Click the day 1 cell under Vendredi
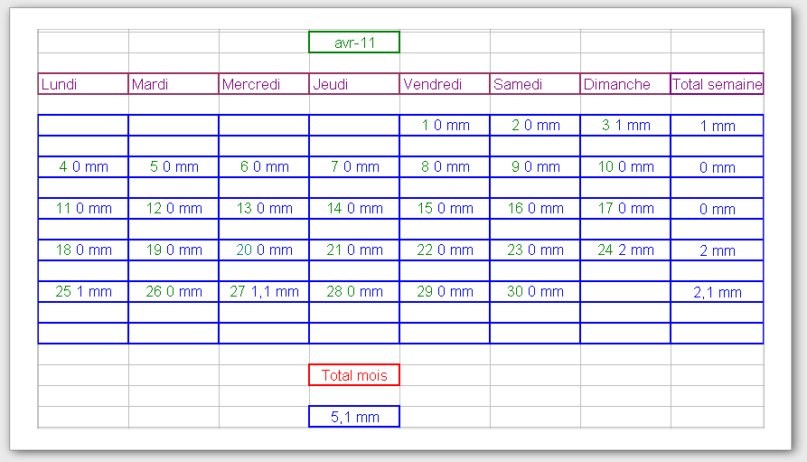Viewport: 807px width, 462px height. click(x=444, y=125)
